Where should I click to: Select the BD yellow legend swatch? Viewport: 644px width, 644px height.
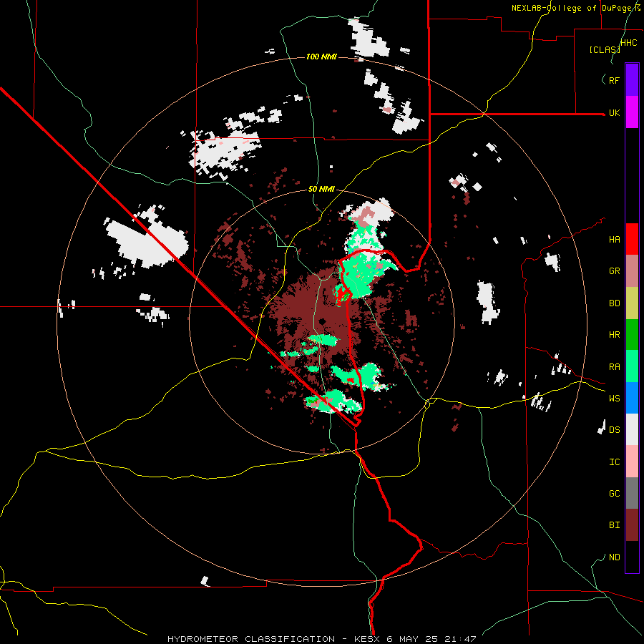[632, 303]
